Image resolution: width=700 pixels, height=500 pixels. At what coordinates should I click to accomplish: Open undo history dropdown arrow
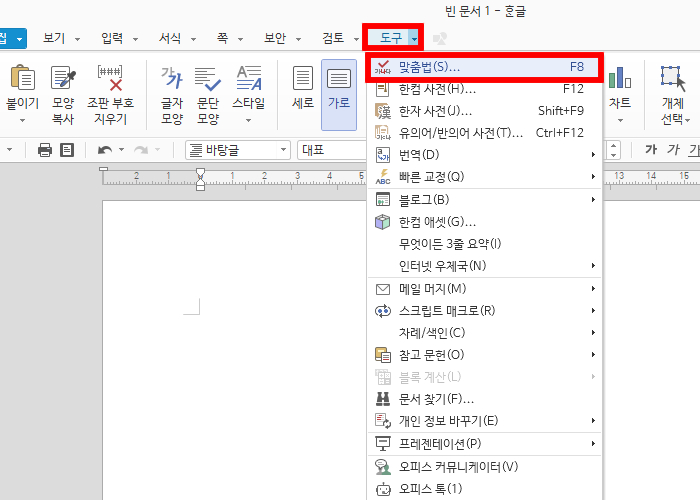click(121, 150)
